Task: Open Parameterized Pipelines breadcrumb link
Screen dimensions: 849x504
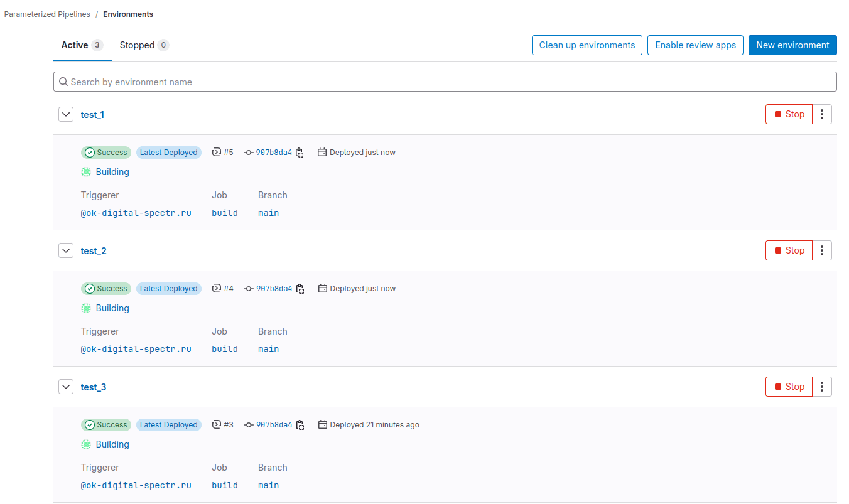Action: pos(47,14)
